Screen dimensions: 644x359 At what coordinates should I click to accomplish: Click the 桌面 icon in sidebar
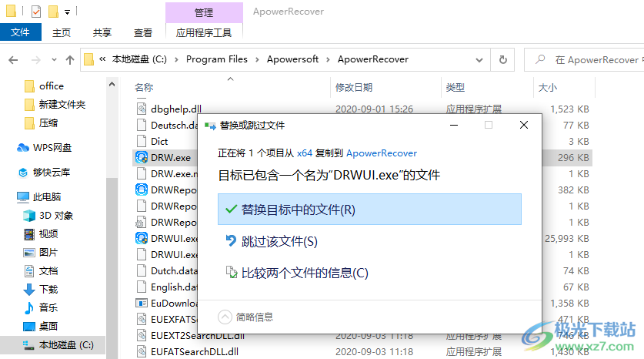(x=29, y=327)
